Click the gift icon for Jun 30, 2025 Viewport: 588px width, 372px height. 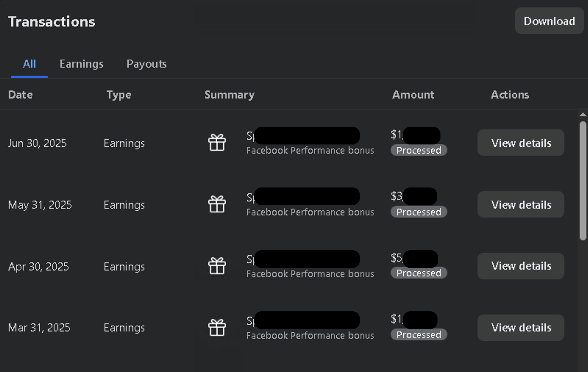click(x=217, y=142)
